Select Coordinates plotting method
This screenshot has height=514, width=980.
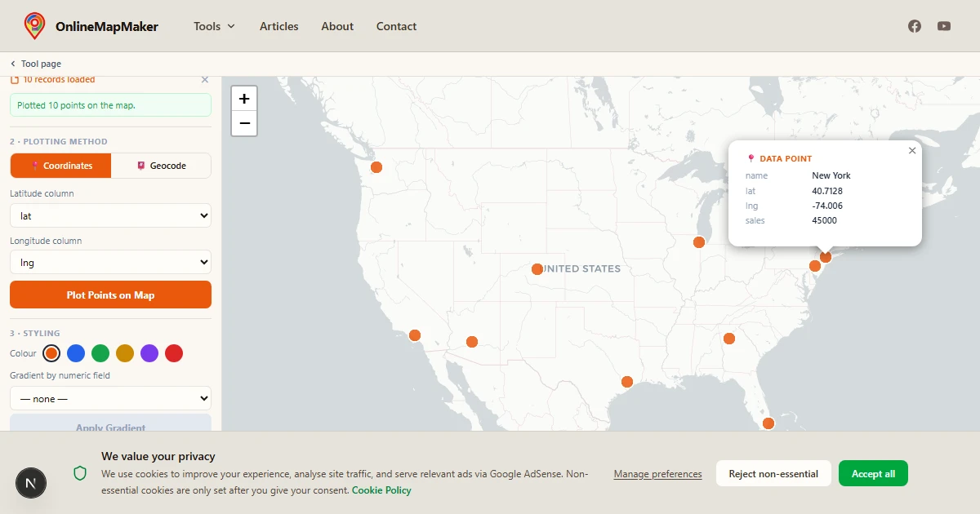tap(60, 166)
